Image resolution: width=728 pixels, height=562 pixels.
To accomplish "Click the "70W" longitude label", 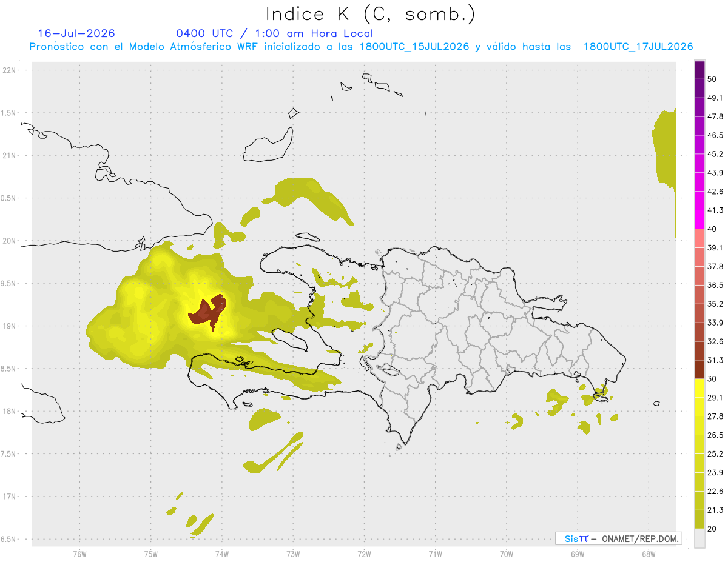I will point(507,554).
